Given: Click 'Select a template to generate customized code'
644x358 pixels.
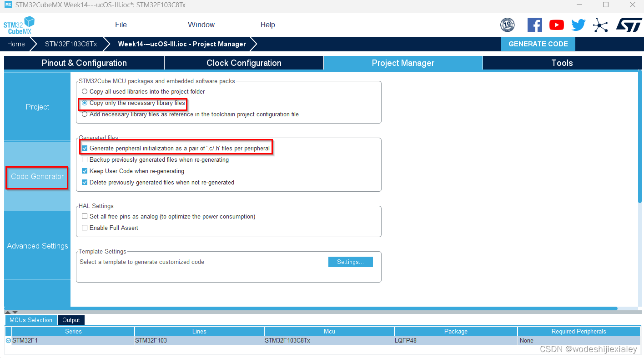Looking at the screenshot, I should coord(142,262).
